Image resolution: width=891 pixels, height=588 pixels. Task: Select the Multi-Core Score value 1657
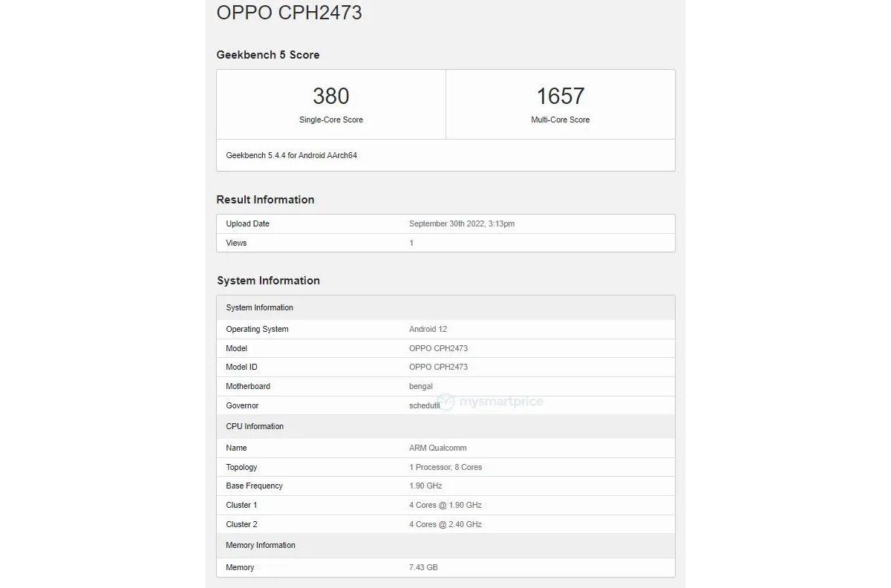560,94
